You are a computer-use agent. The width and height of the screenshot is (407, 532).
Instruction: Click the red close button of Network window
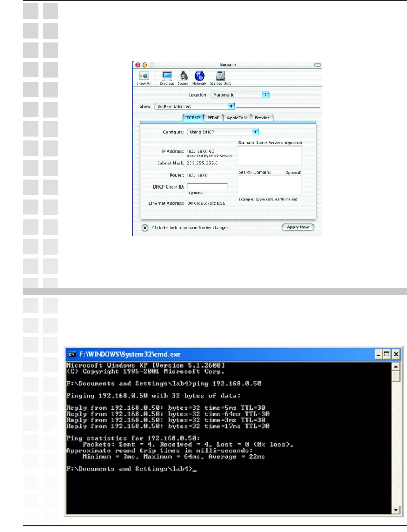click(138, 65)
